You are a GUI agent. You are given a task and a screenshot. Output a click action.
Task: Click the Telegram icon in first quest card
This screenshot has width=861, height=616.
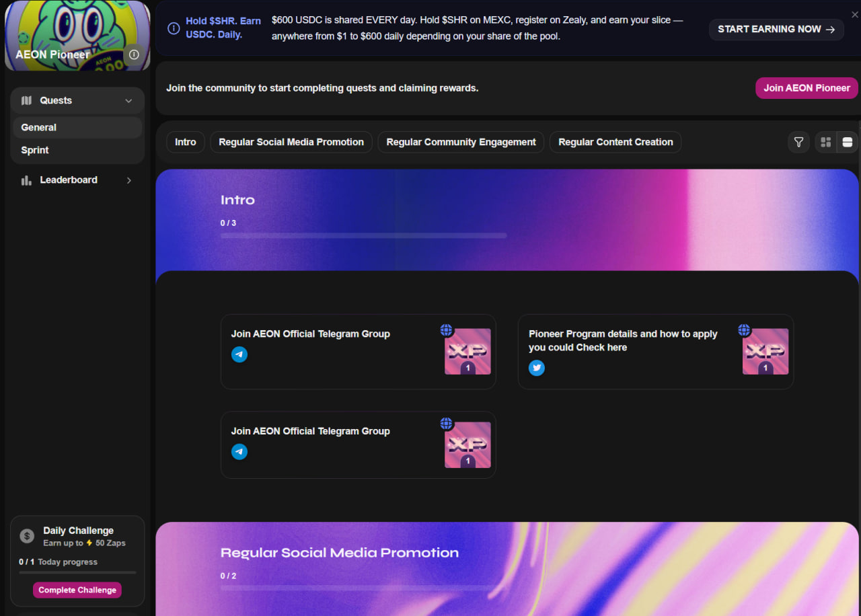[239, 354]
